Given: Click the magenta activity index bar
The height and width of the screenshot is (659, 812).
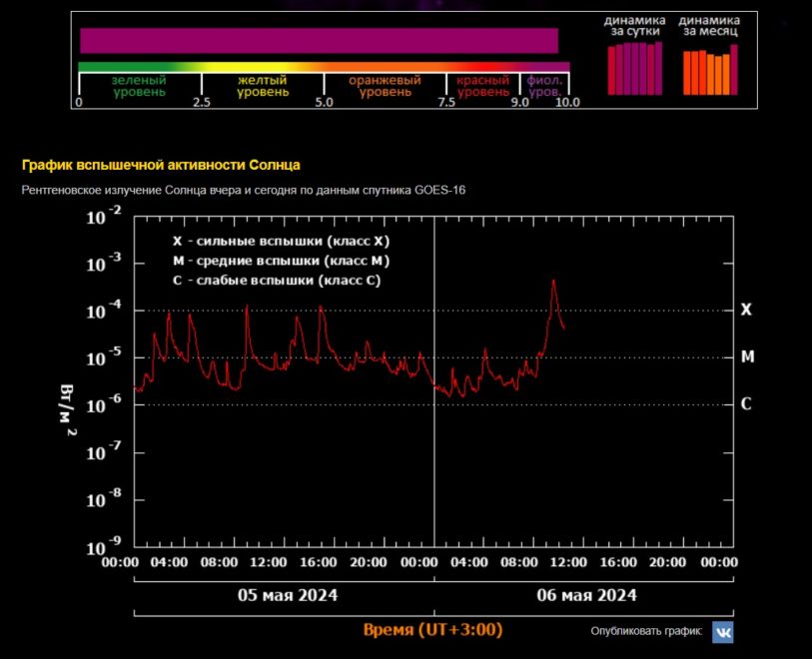Looking at the screenshot, I should [319, 40].
